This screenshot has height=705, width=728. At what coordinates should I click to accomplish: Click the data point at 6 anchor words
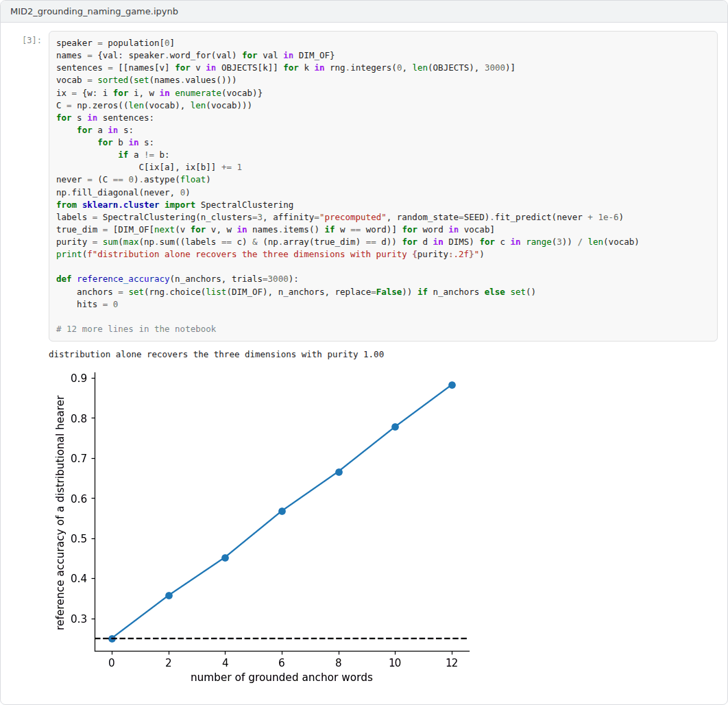click(x=282, y=512)
